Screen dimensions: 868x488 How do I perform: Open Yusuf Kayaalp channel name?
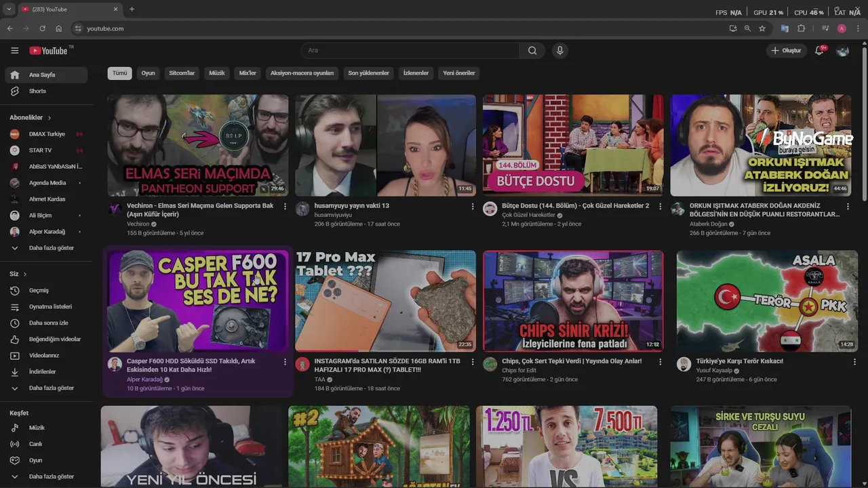[714, 371]
